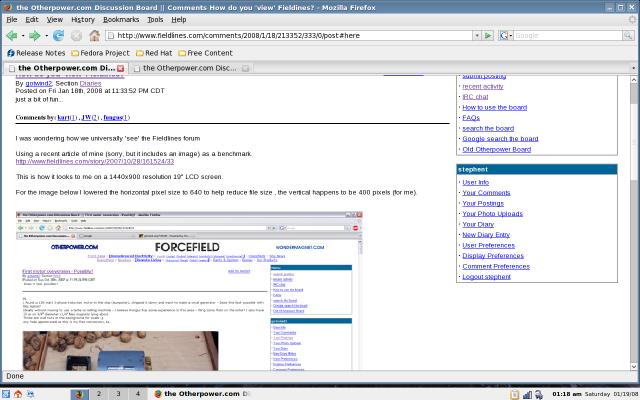Image resolution: width=640 pixels, height=400 pixels.
Task: Click the greyed-out Stop loading button
Action: [x=76, y=36]
